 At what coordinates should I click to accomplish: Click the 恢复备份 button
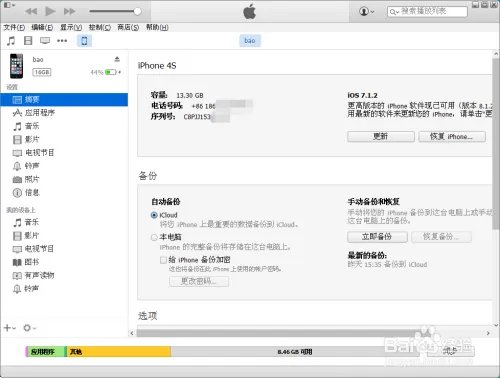pyautogui.click(x=441, y=237)
